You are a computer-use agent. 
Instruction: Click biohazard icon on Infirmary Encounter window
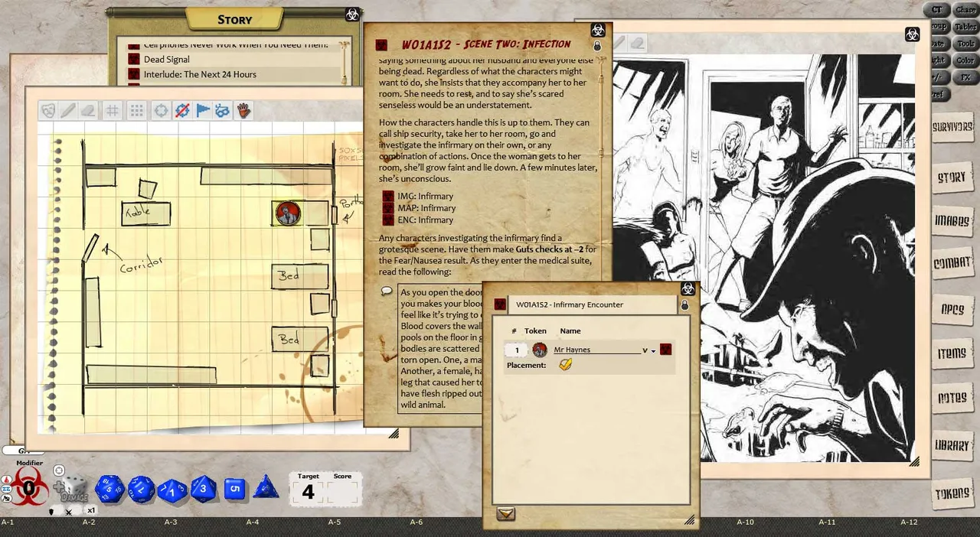click(x=687, y=288)
